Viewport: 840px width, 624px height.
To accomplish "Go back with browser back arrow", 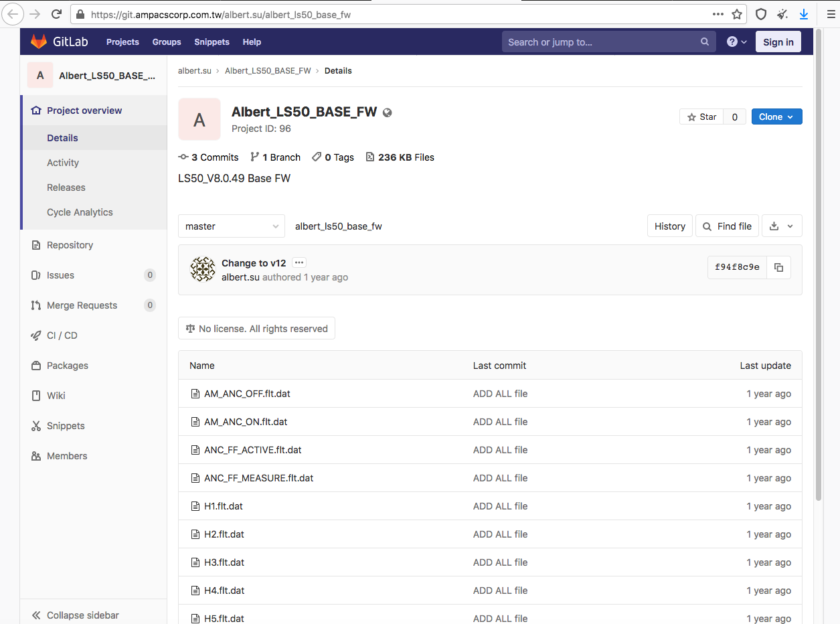I will [x=13, y=14].
